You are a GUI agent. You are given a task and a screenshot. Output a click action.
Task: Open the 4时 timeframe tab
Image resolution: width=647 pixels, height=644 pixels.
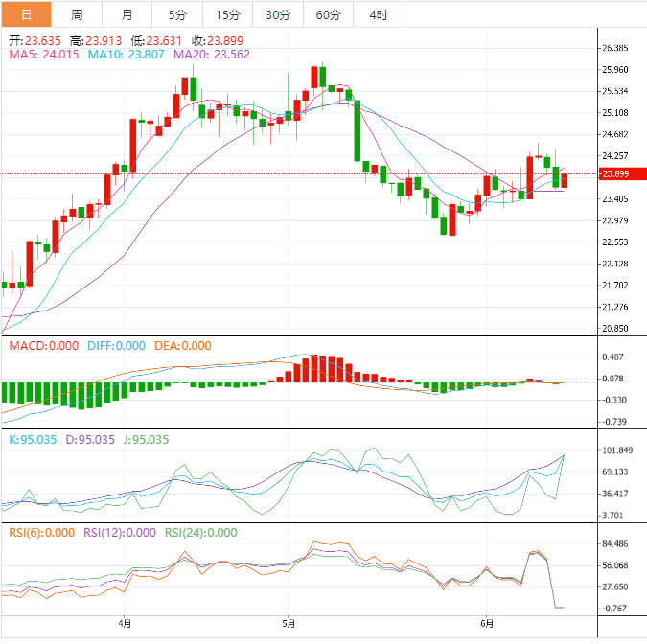coord(379,14)
